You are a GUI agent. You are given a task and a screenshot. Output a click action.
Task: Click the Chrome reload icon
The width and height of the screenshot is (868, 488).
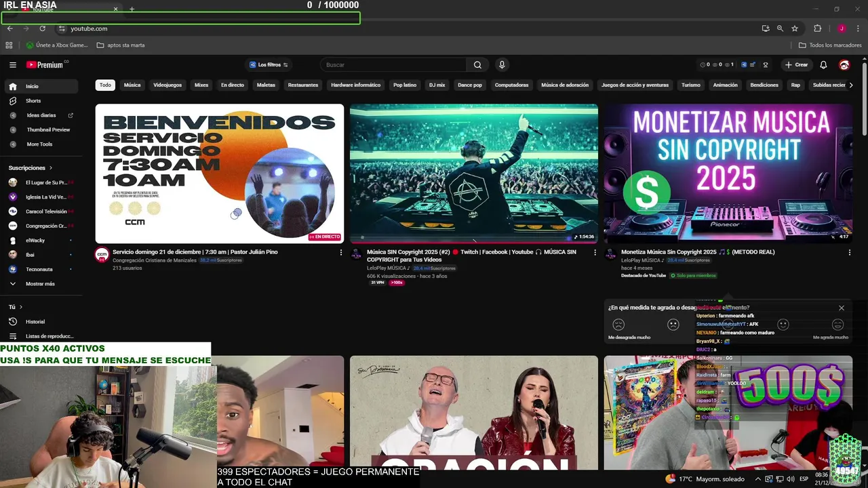click(42, 28)
